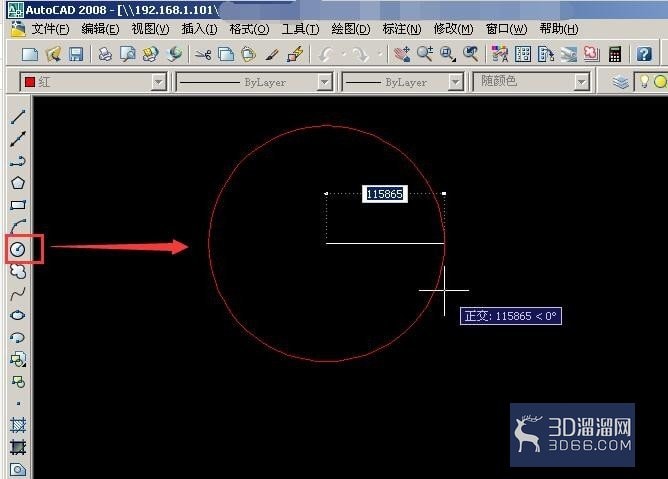Open the Tool Palettes icon

pyautogui.click(x=546, y=54)
